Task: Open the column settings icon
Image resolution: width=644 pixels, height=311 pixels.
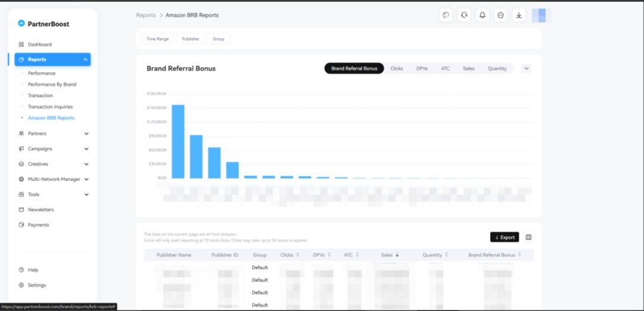Action: (x=528, y=238)
